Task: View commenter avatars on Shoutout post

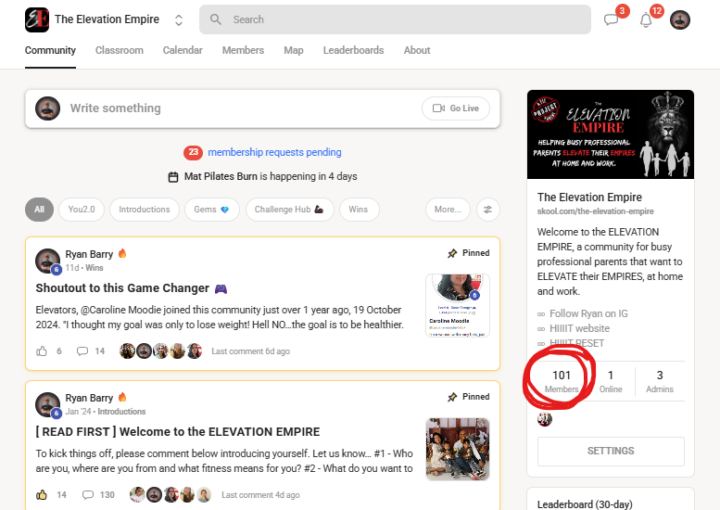Action: (161, 351)
